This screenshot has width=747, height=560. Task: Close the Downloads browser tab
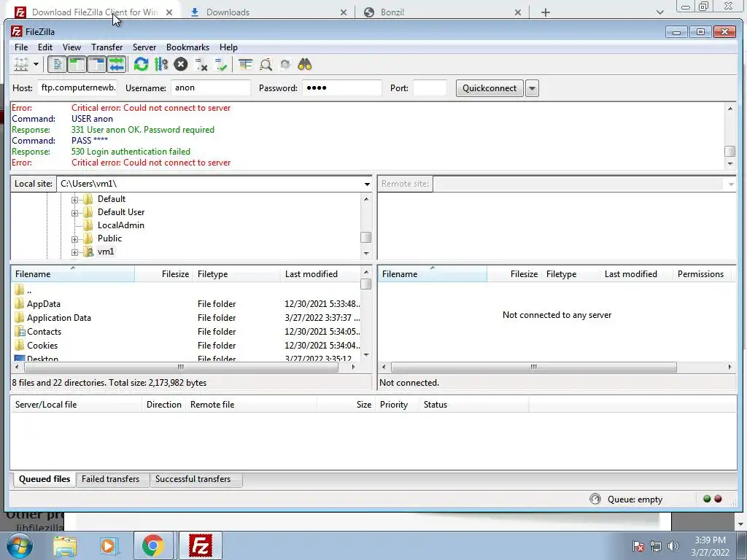pyautogui.click(x=344, y=12)
